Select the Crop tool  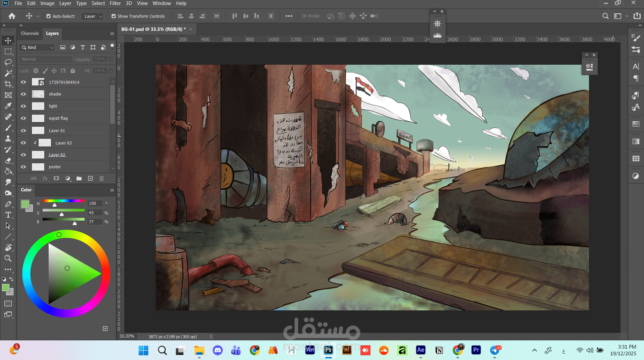click(8, 84)
